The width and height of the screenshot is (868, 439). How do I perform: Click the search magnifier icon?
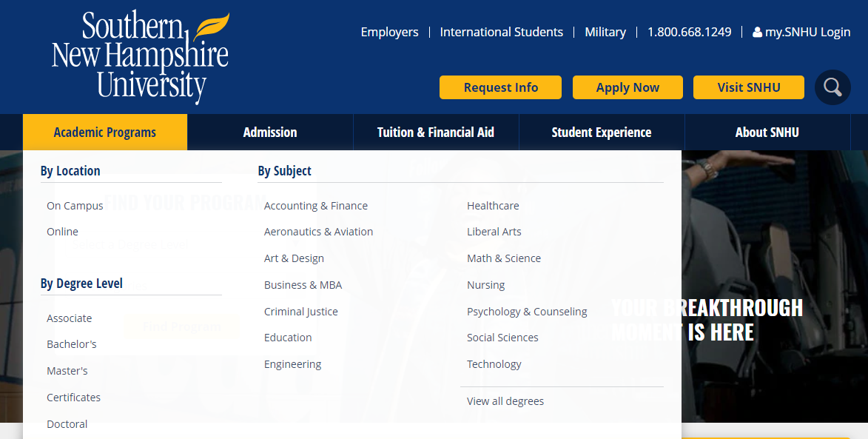[832, 87]
